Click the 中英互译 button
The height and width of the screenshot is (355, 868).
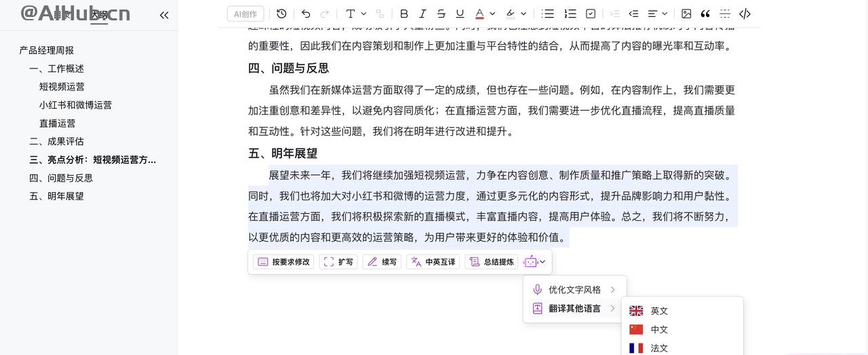tap(433, 262)
